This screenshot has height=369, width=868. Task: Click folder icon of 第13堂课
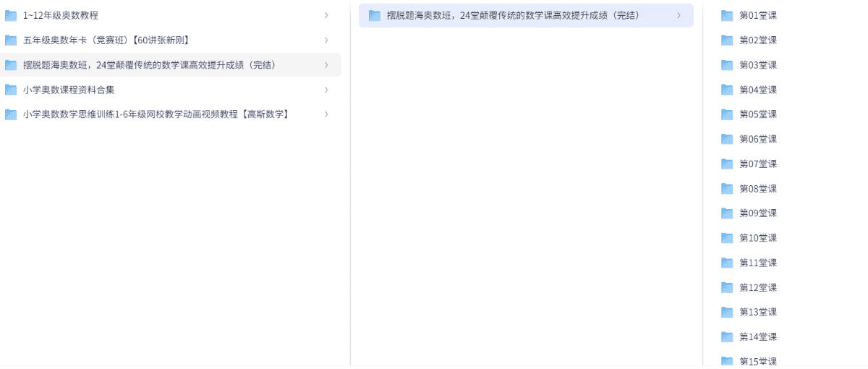tap(727, 312)
